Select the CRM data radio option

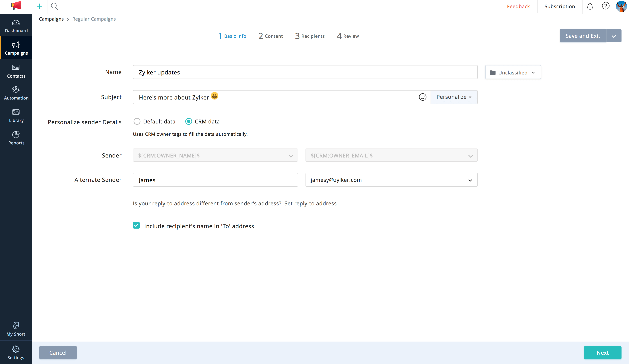click(189, 121)
